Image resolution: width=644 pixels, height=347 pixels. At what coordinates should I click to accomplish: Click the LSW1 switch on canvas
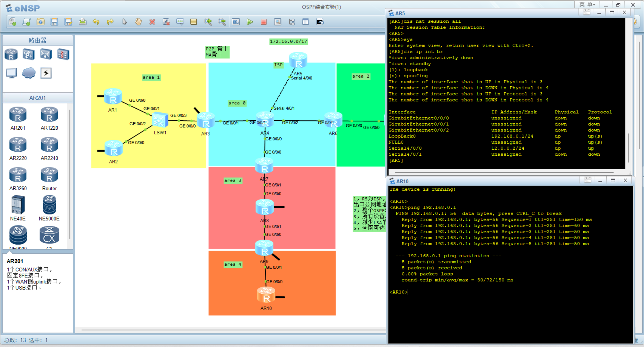(160, 120)
